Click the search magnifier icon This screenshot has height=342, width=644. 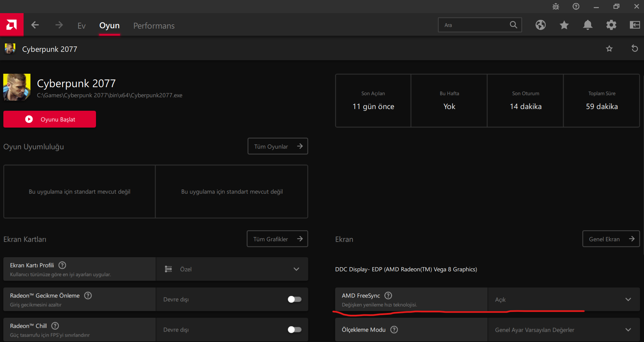(513, 25)
